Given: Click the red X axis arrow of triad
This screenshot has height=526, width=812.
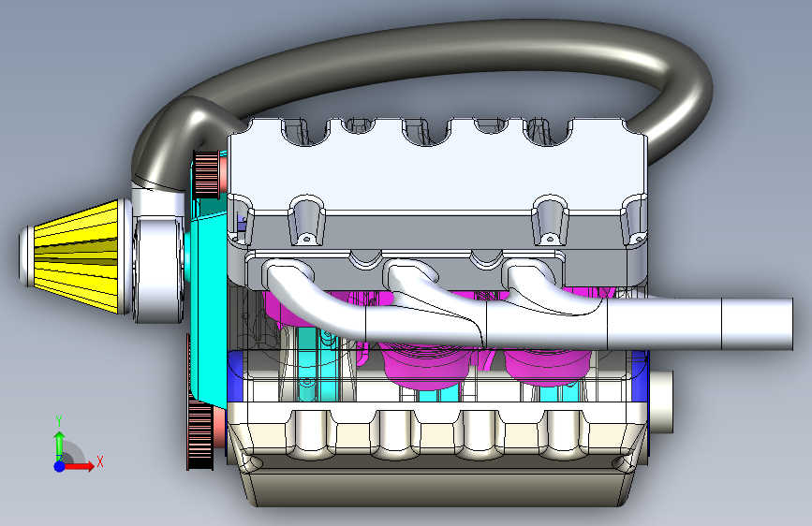Looking at the screenshot, I should [79, 466].
